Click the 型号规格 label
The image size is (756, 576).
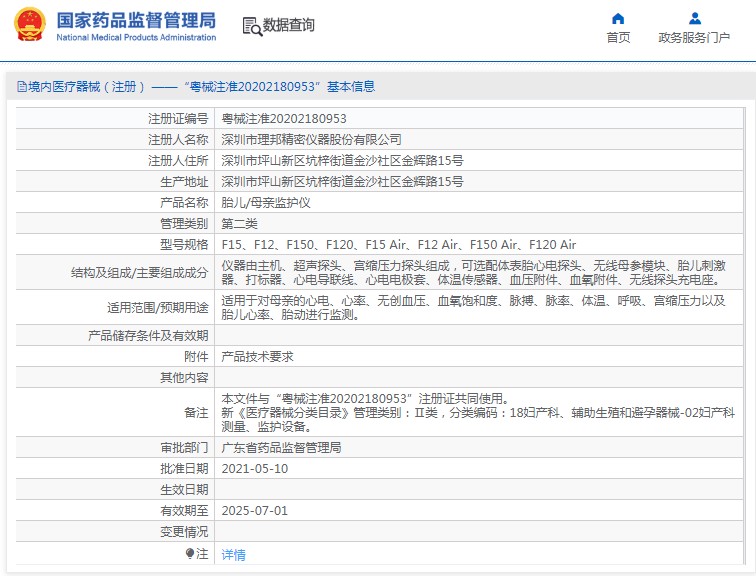coord(184,245)
